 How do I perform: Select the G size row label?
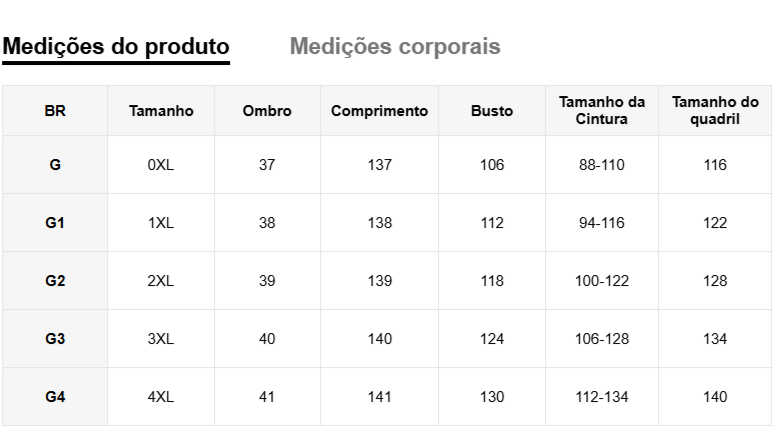coord(55,165)
